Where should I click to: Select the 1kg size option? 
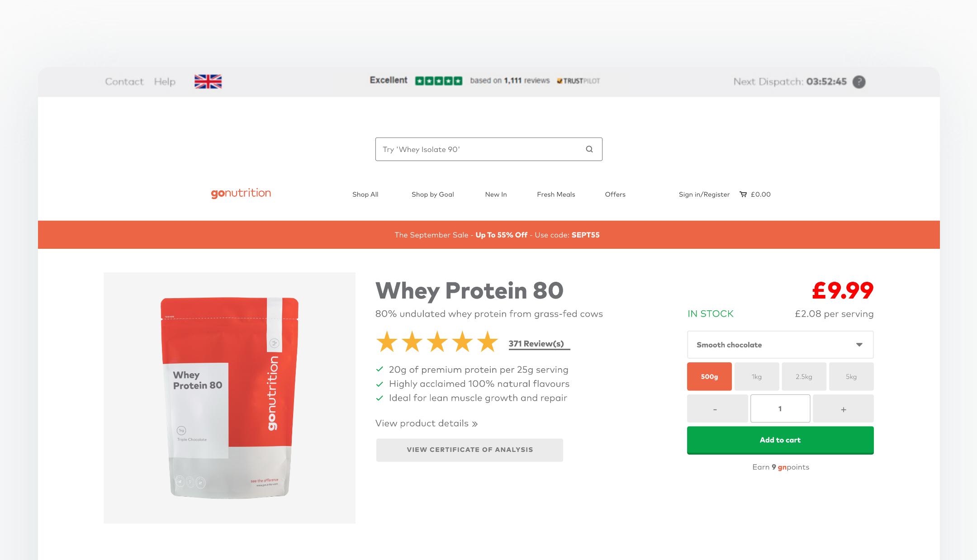point(757,376)
